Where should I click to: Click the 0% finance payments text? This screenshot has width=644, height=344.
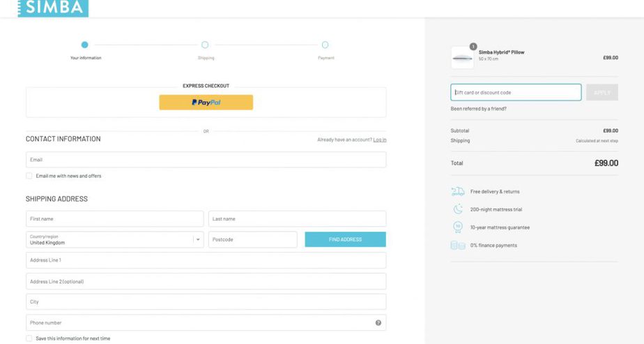tap(493, 246)
